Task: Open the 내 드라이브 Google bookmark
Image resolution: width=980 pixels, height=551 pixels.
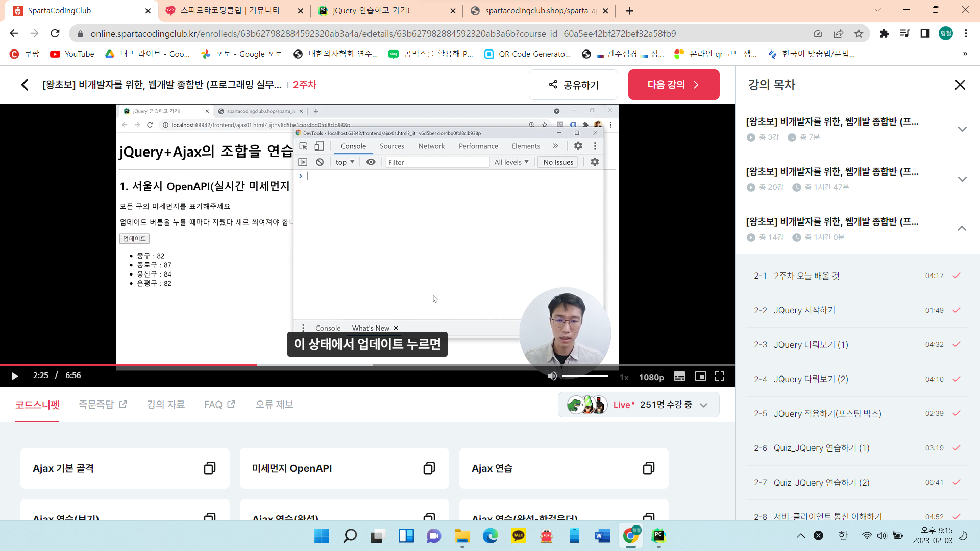Action: (x=148, y=54)
